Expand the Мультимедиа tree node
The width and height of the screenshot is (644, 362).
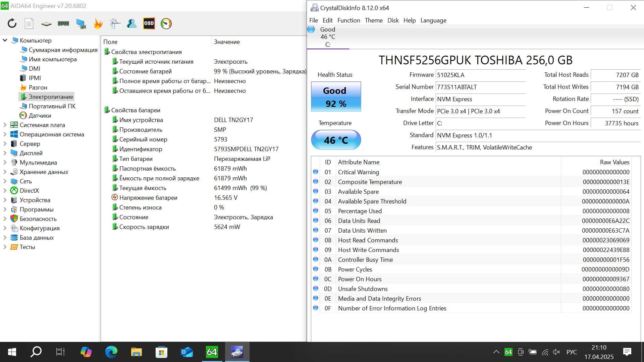5,162
